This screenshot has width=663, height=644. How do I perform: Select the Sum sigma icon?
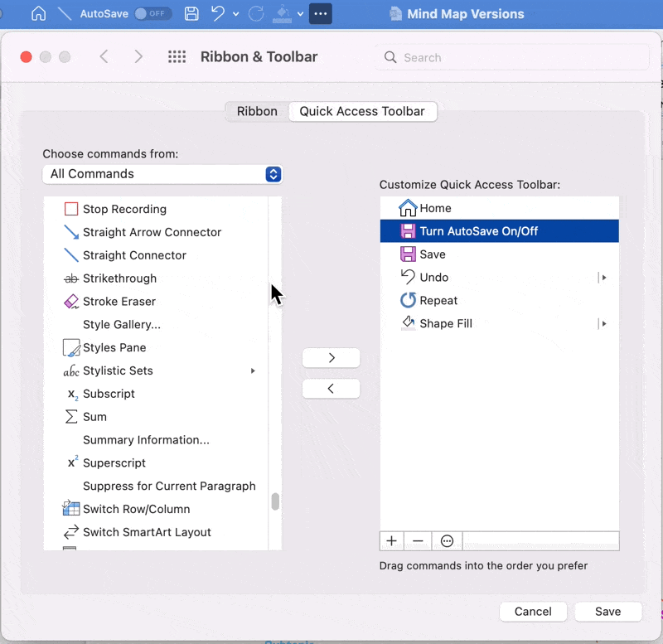tap(71, 417)
